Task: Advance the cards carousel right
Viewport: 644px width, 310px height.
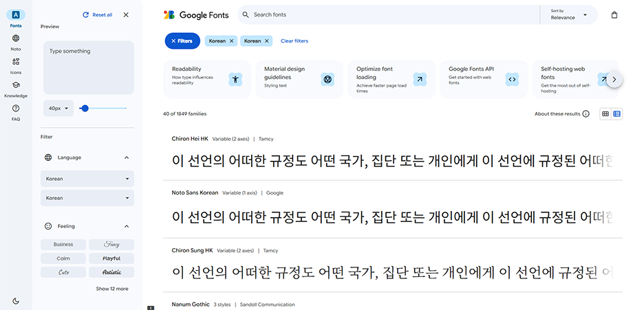Action: 614,80
